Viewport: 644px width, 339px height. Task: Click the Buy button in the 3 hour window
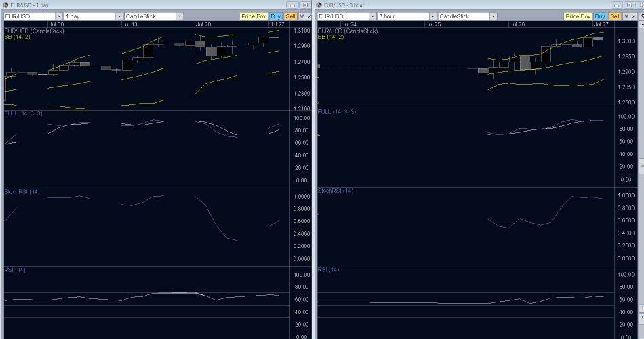[x=600, y=16]
